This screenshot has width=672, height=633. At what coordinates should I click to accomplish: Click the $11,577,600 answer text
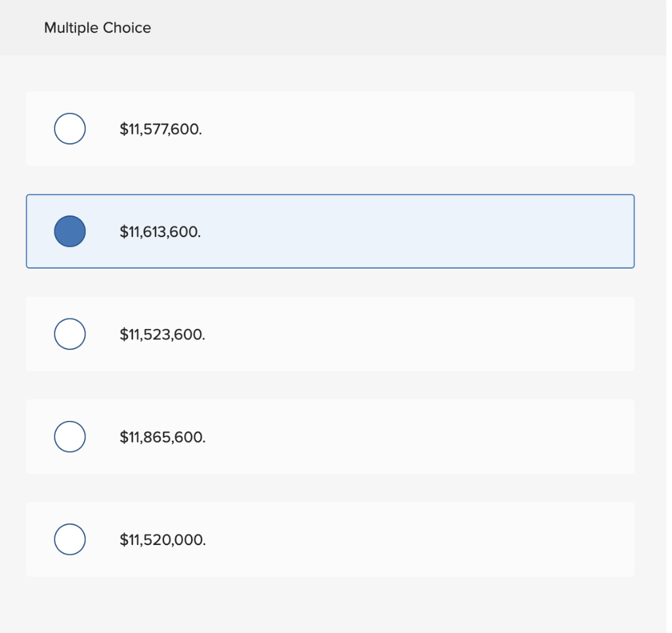pos(161,129)
